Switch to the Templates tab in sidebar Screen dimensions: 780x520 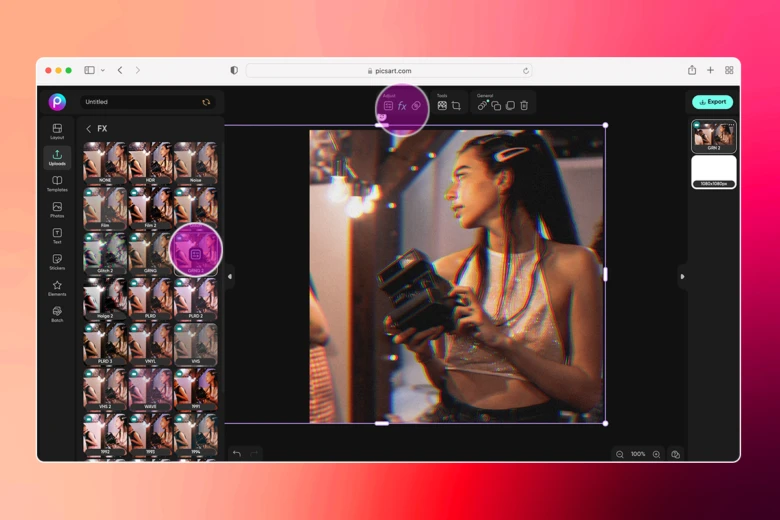[57, 184]
